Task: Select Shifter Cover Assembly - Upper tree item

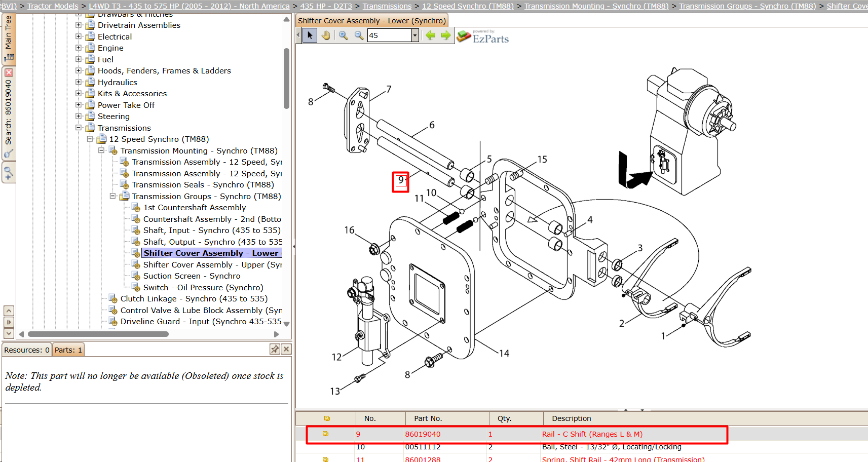Action: click(212, 264)
